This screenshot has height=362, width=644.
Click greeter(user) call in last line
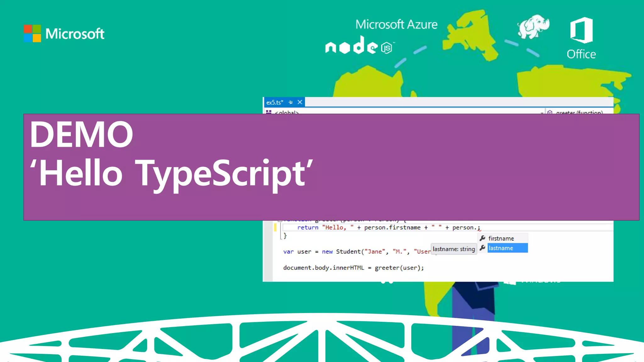(398, 268)
